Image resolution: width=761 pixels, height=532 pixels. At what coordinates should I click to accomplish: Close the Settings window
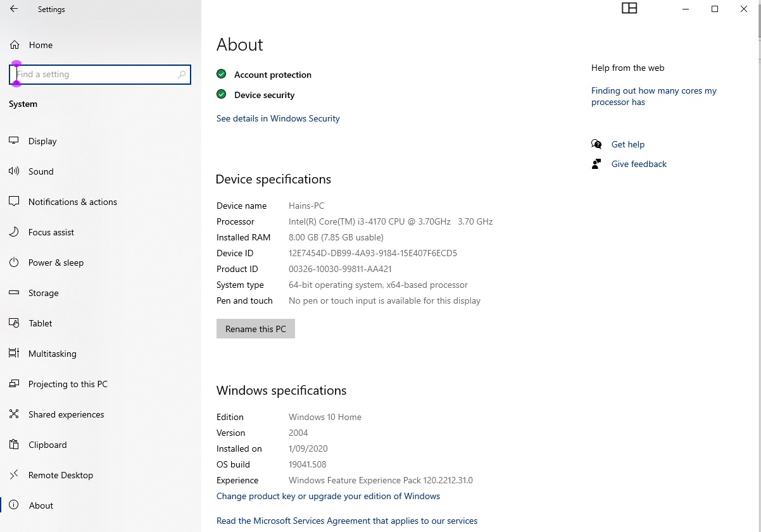click(744, 9)
